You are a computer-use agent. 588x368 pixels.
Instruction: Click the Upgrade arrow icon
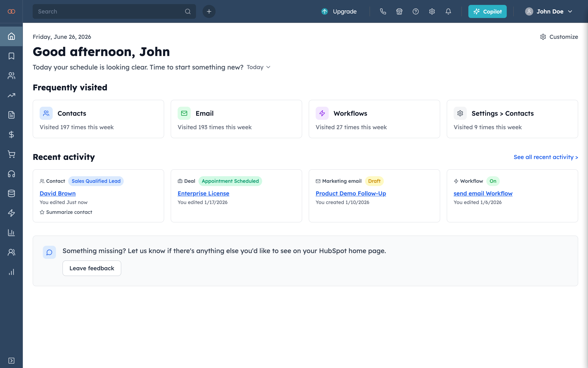point(325,11)
